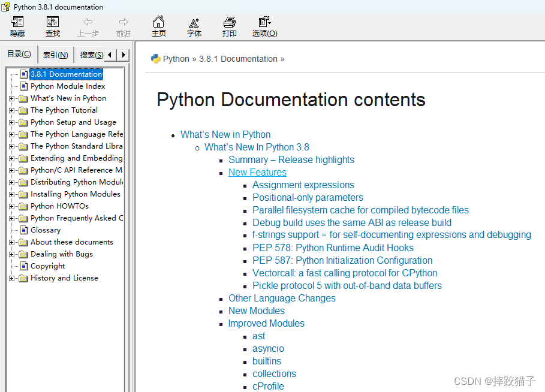Expand Distributing Python Modules node
This screenshot has width=545, height=392.
(12, 182)
